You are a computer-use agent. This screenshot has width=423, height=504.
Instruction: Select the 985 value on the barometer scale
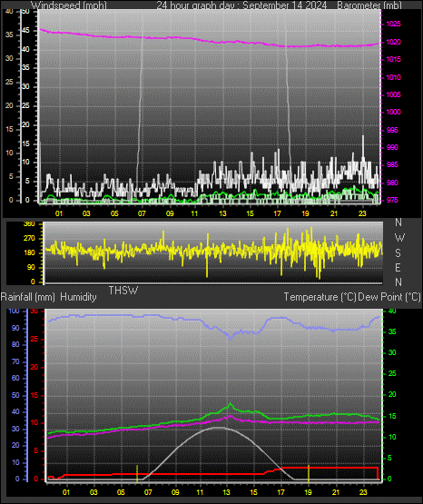(x=392, y=165)
